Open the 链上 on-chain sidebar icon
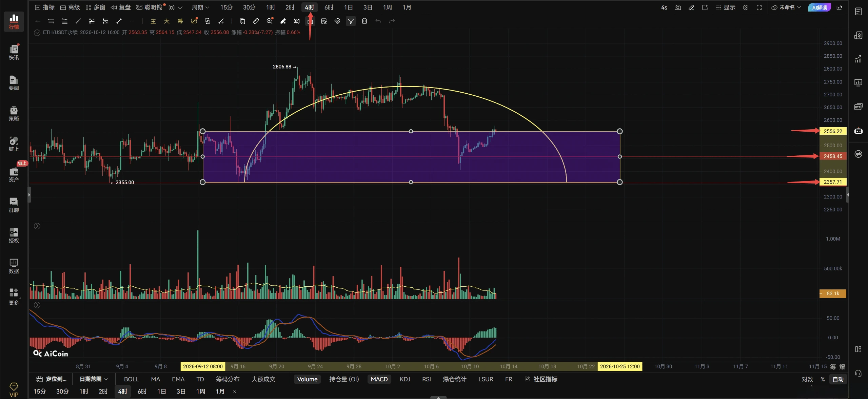The image size is (868, 399). (x=14, y=144)
